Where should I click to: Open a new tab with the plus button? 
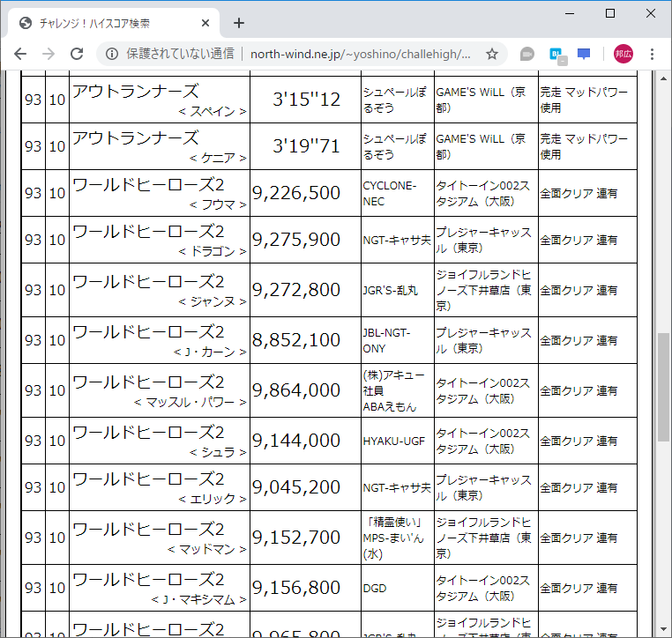point(239,23)
